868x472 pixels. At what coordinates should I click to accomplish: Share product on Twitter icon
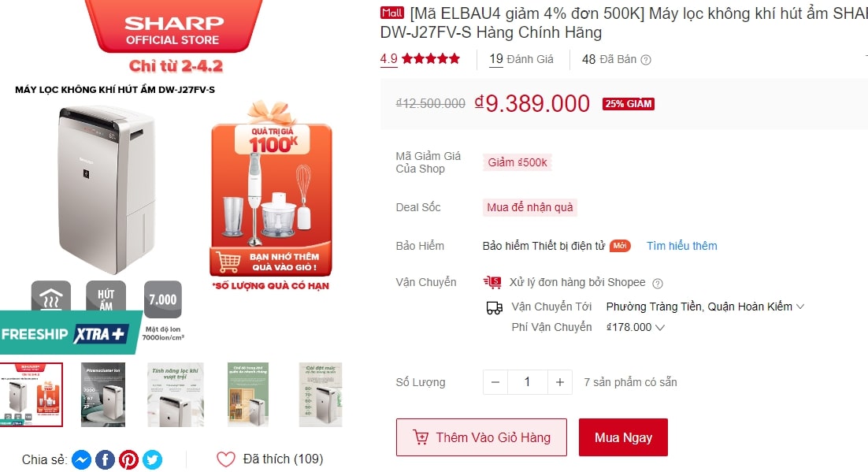pyautogui.click(x=153, y=460)
